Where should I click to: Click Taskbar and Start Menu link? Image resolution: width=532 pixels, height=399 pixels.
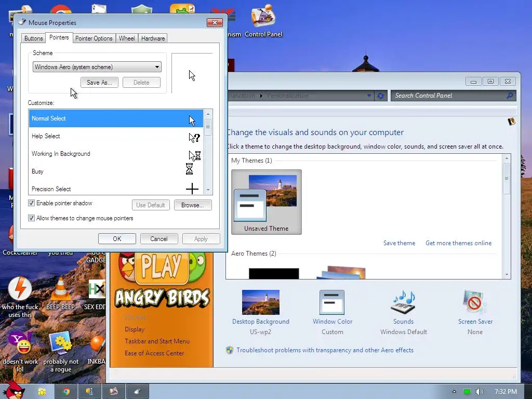(157, 341)
